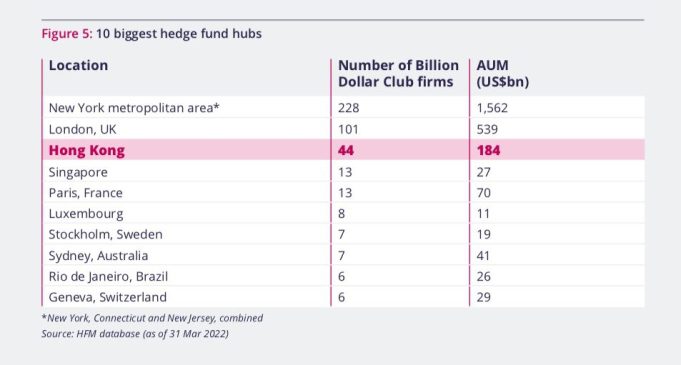
Task: Select the Sydney, Australia cell
Action: [98, 256]
